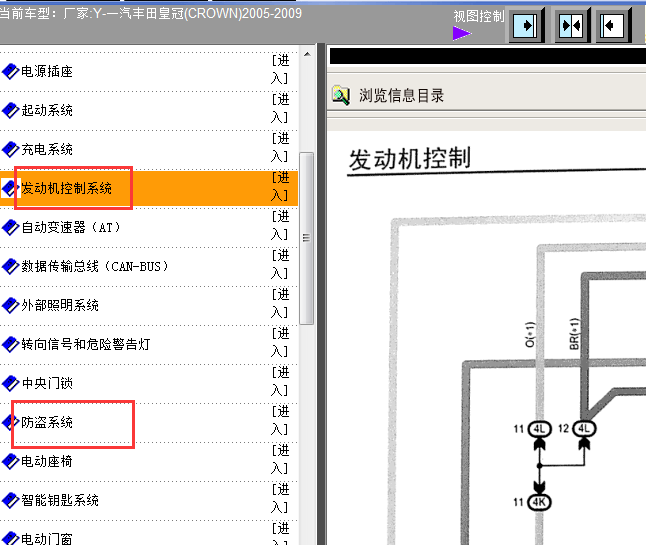Click the book icon beside 中央门锁

point(10,383)
